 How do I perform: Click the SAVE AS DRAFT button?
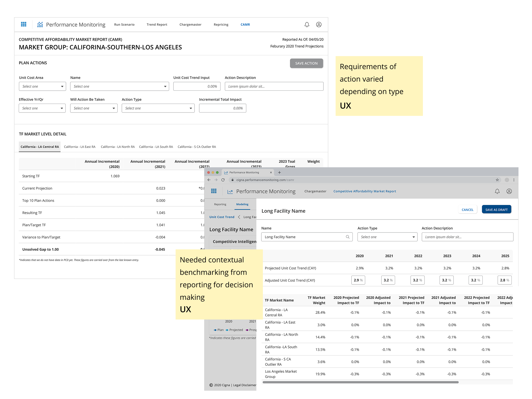(x=496, y=210)
